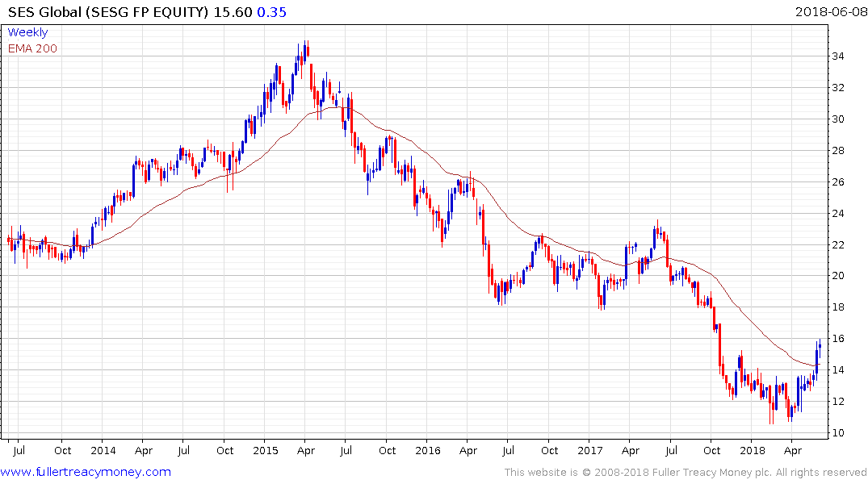The width and height of the screenshot is (868, 484).
Task: Click the latest candlestick near 15.60
Action: [820, 348]
